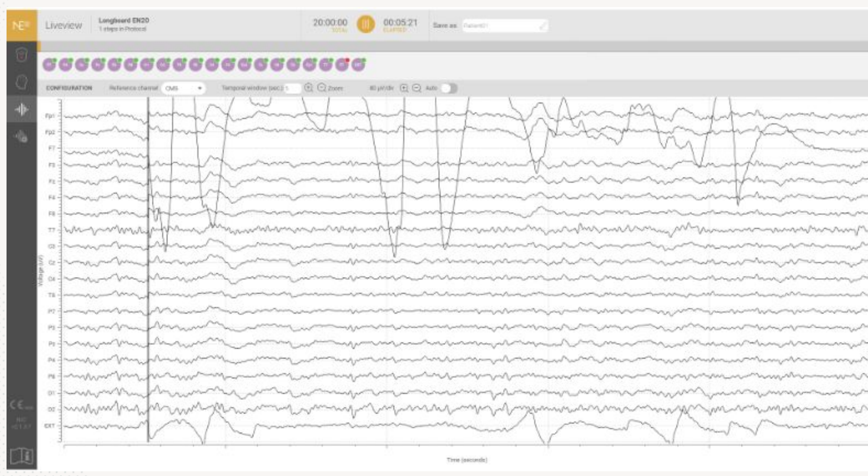Open the hand icon in the sidebar
Image resolution: width=868 pixels, height=476 pixels.
(22, 137)
